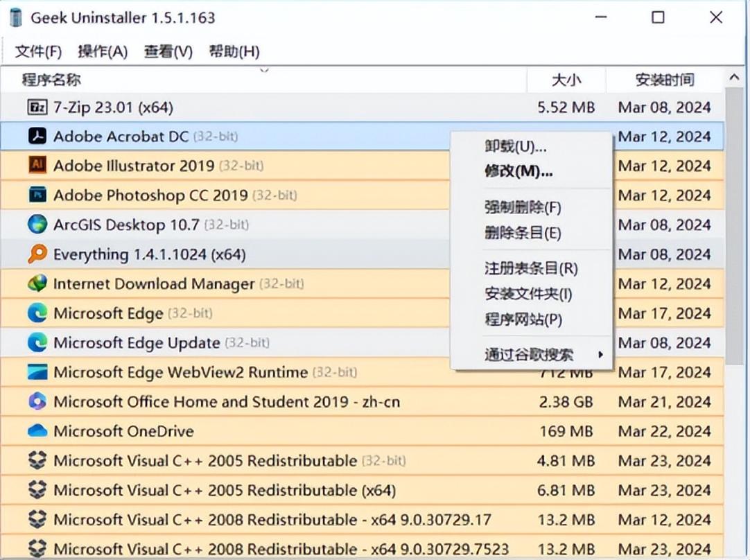This screenshot has width=750, height=560.
Task: Click the Microsoft Edge (32-bit) icon
Action: coord(37,313)
